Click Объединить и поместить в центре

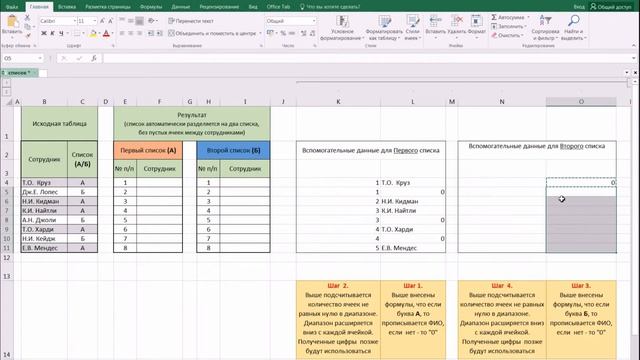point(212,33)
